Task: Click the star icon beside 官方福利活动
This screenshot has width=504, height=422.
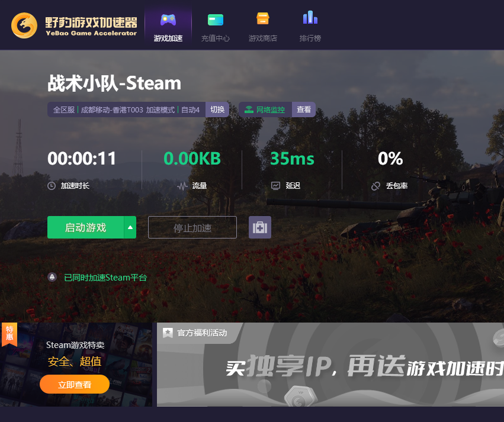Action: (x=168, y=333)
